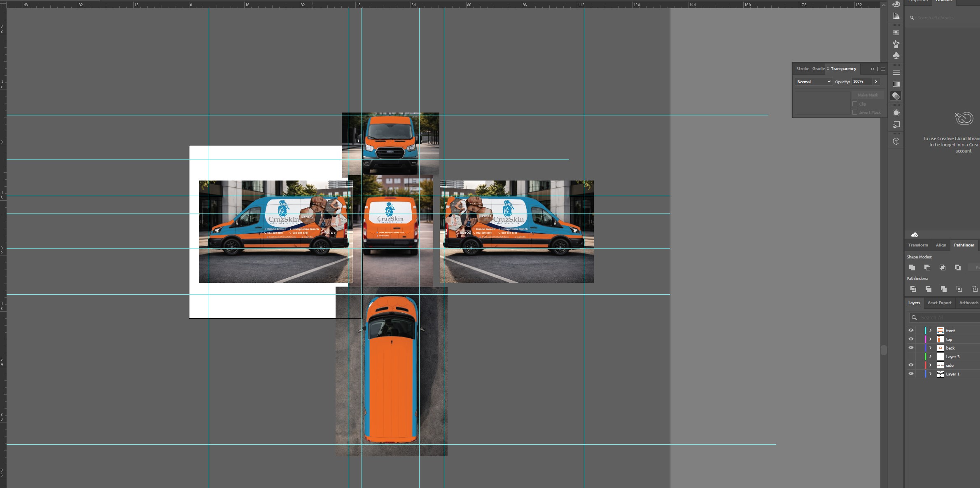Click the Unite shape mode icon

[x=912, y=267]
